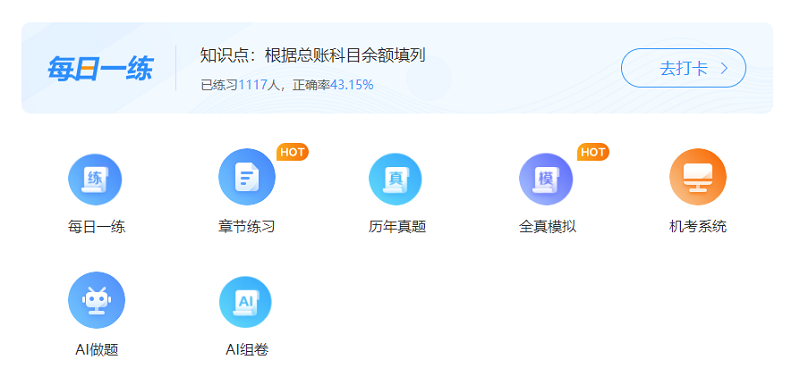Click 知识点：根据总账科目余额填列 text
The image size is (800, 385).
[x=312, y=56]
